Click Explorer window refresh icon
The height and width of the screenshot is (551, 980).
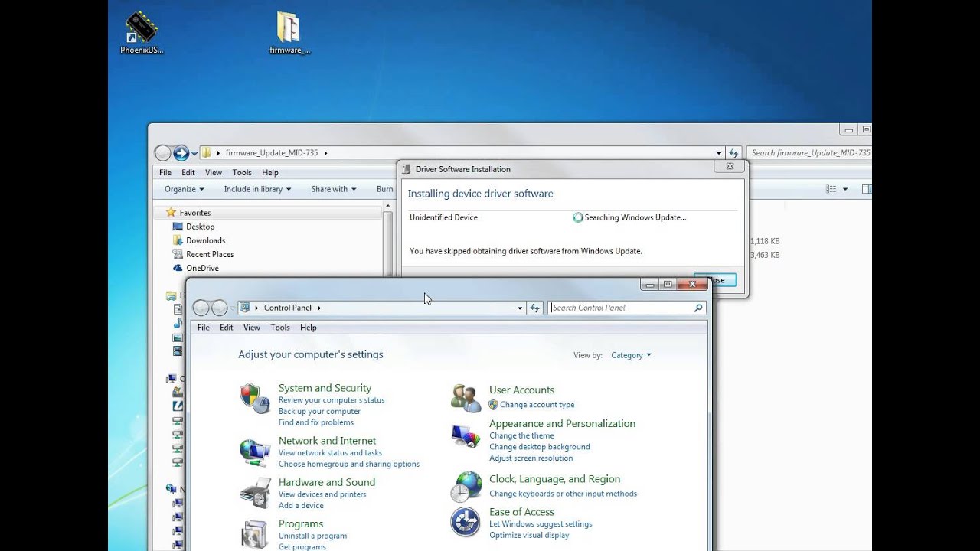click(733, 153)
